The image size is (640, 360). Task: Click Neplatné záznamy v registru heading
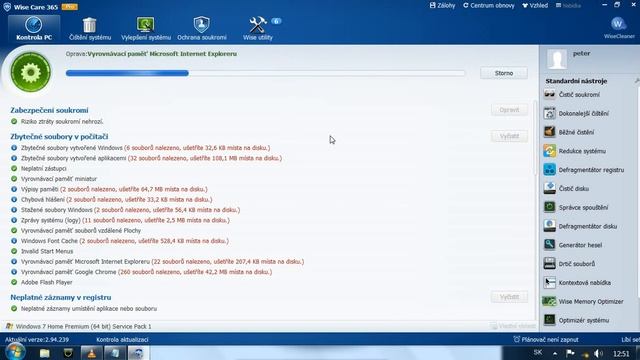pos(61,297)
